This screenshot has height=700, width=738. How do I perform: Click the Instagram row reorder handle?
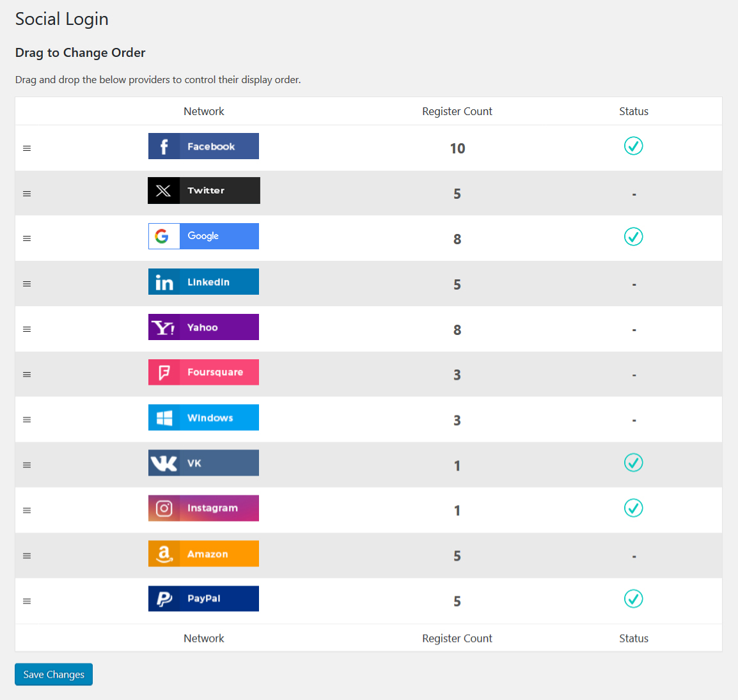point(27,510)
